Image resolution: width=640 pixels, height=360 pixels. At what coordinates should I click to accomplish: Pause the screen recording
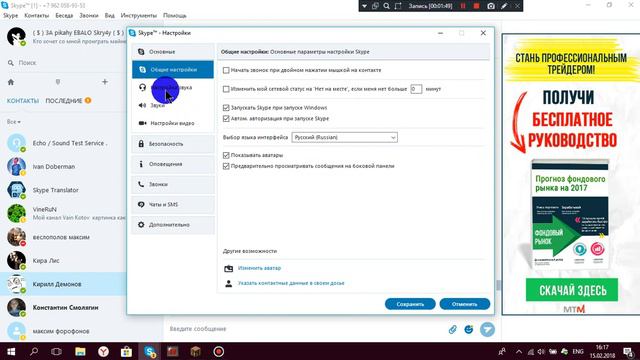[x=463, y=6]
